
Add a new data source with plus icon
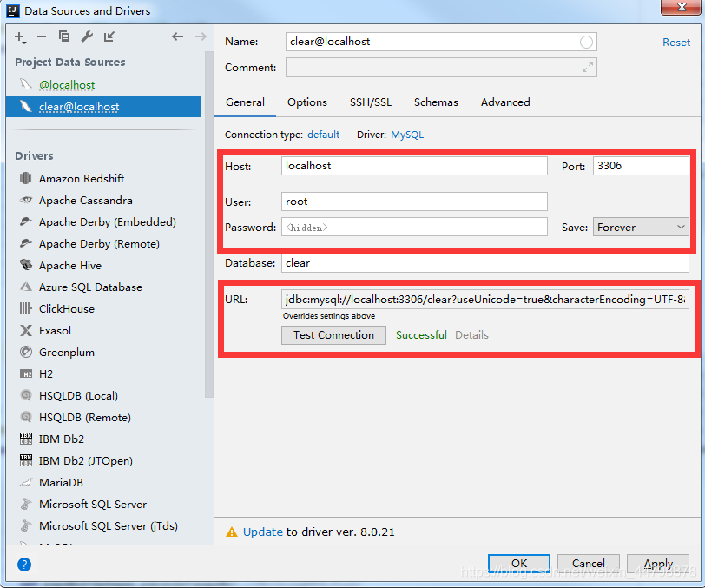tap(20, 36)
